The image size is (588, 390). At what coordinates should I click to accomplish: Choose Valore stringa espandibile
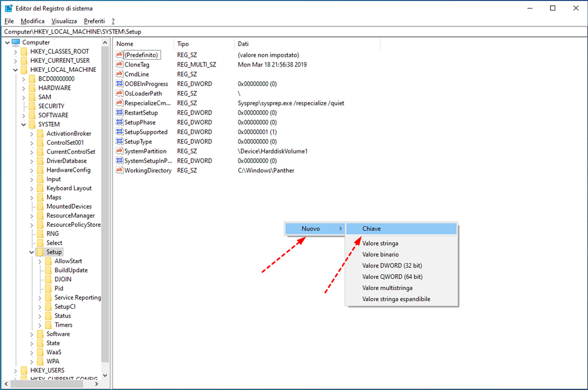402,299
